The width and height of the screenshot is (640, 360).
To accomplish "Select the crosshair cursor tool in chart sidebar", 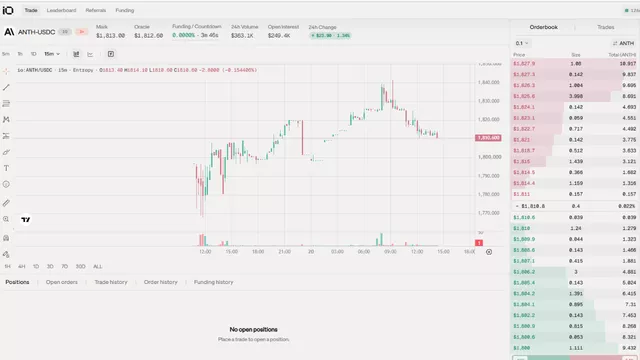I will click(6, 71).
